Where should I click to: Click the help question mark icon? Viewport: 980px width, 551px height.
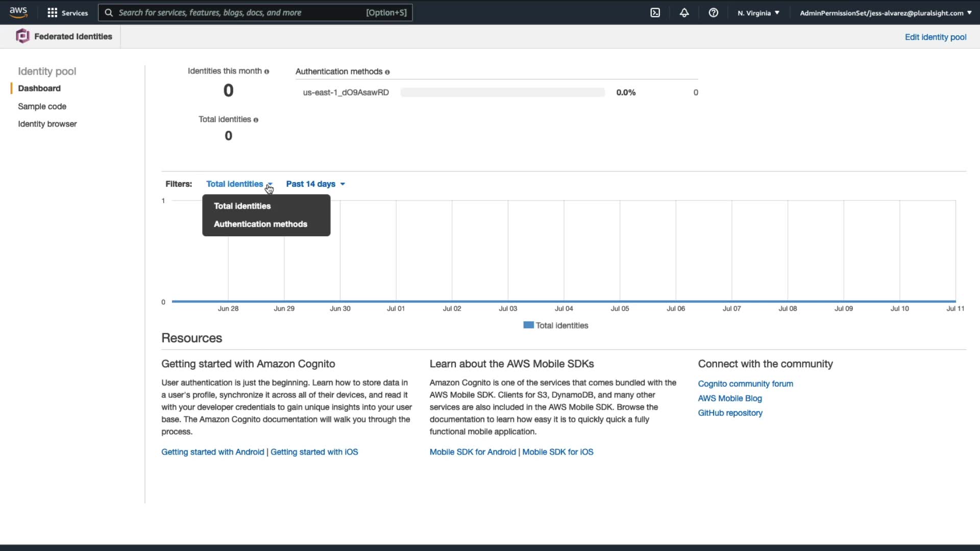pyautogui.click(x=713, y=13)
